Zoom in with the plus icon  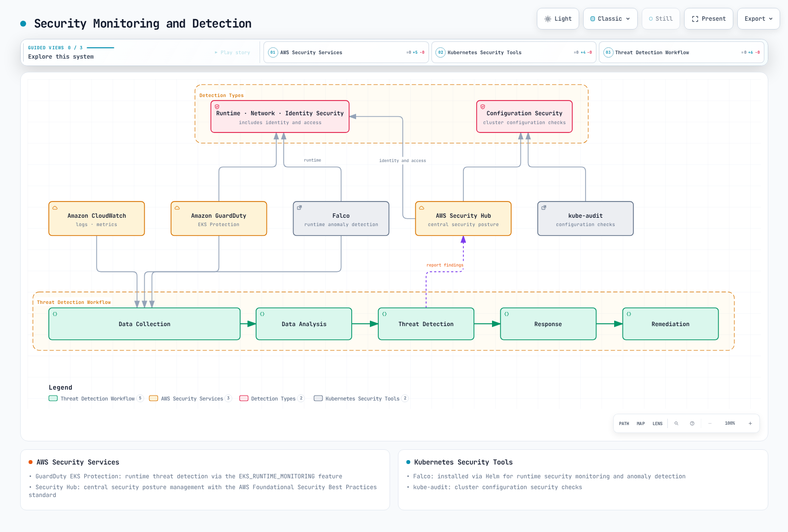click(x=750, y=424)
